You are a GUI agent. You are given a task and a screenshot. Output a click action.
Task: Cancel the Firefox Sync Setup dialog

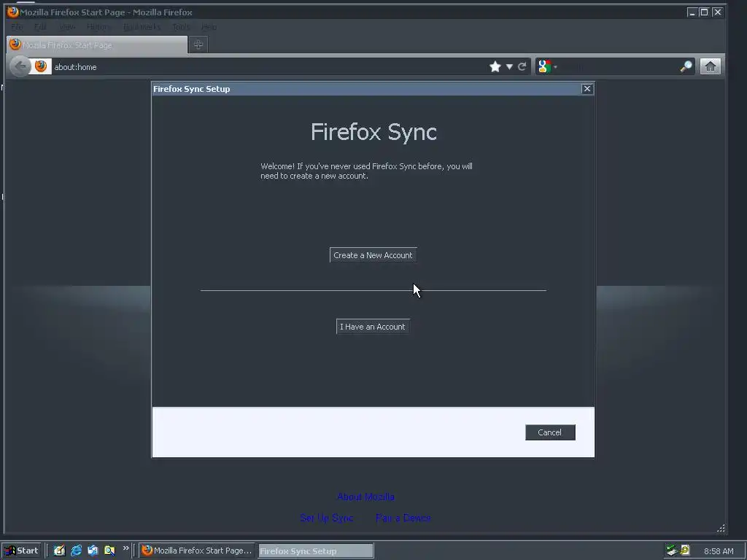[x=550, y=432]
